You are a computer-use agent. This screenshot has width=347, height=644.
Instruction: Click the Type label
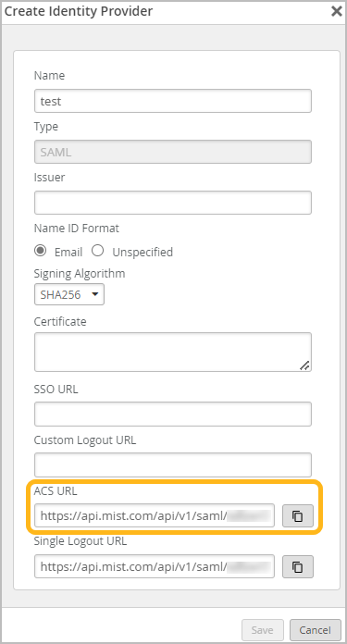[x=46, y=127]
